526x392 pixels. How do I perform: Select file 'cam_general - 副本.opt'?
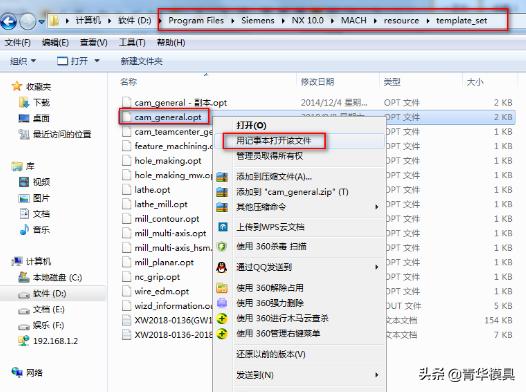(175, 103)
